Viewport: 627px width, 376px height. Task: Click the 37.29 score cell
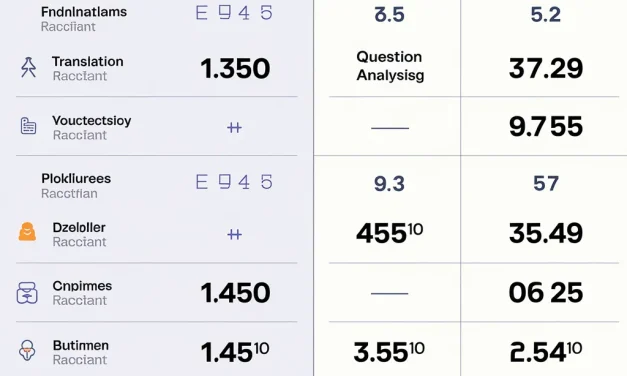pyautogui.click(x=546, y=68)
